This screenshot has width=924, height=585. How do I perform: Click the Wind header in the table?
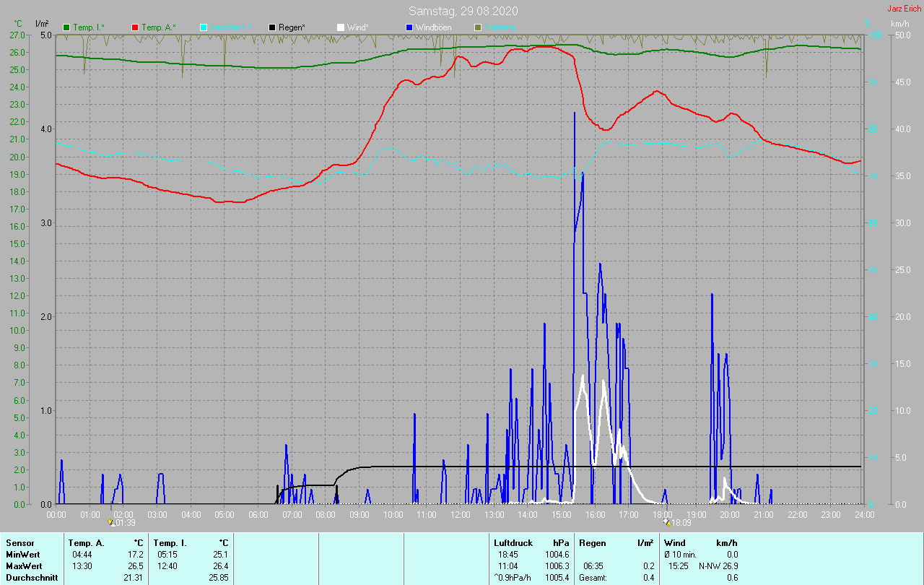(674, 542)
